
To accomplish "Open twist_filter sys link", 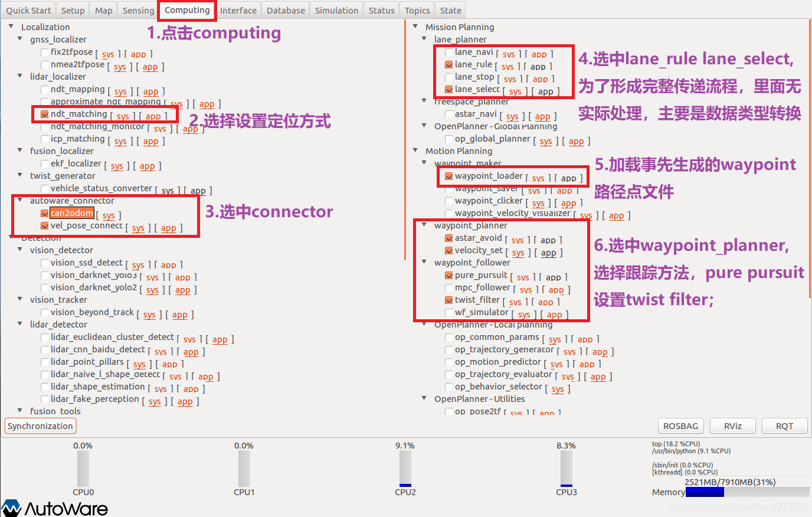I will click(x=515, y=302).
